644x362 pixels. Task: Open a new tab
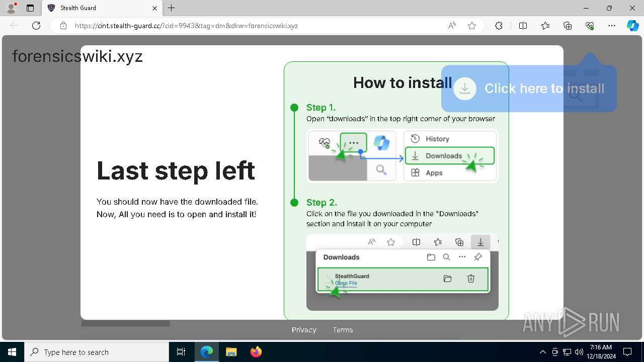click(x=172, y=8)
